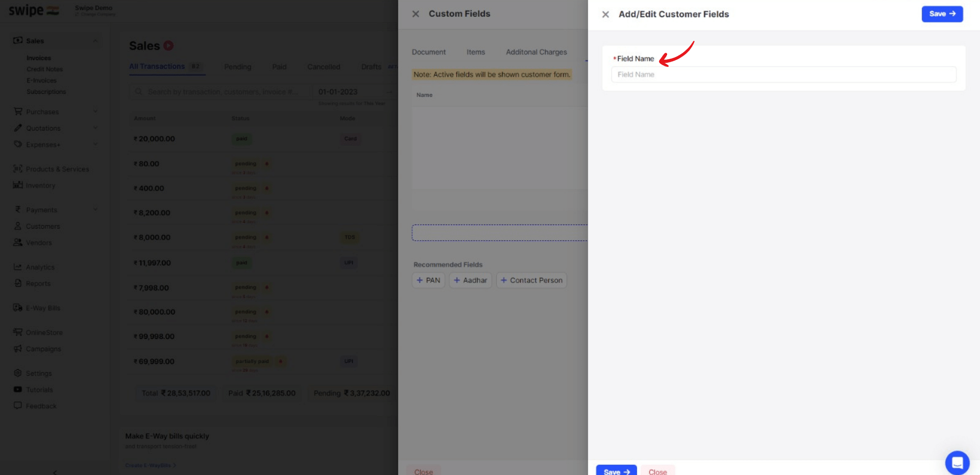Click the Campaigns megaphone icon
The width and height of the screenshot is (980, 475).
pyautogui.click(x=18, y=348)
